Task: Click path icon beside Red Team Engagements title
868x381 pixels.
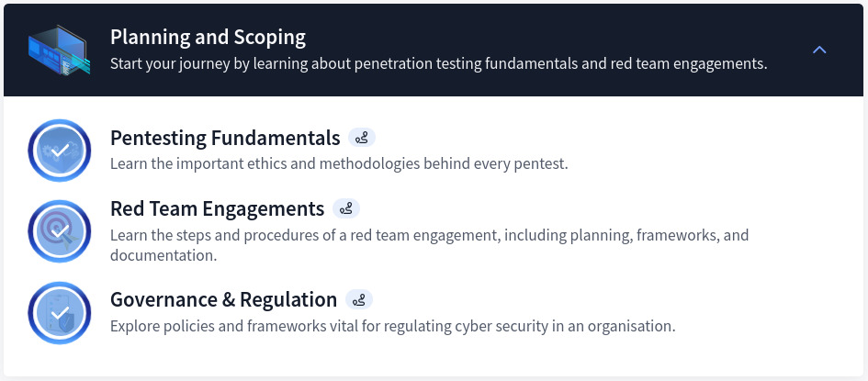Action: [346, 209]
